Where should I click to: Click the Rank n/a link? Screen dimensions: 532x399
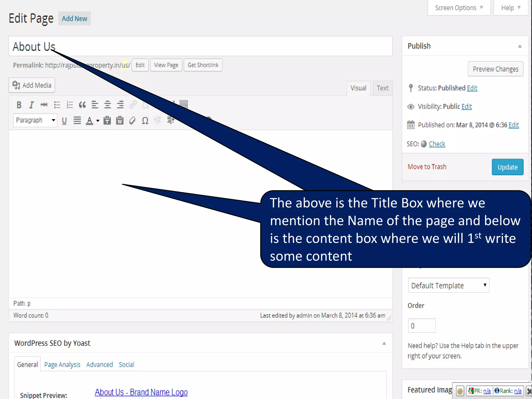point(517,391)
